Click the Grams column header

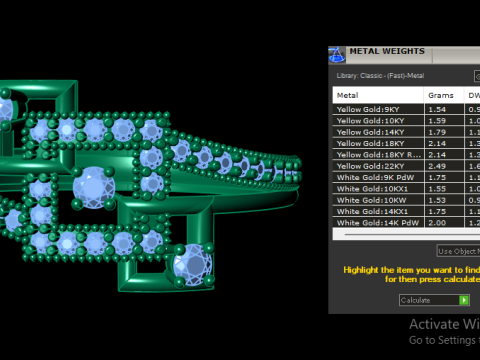(x=444, y=95)
